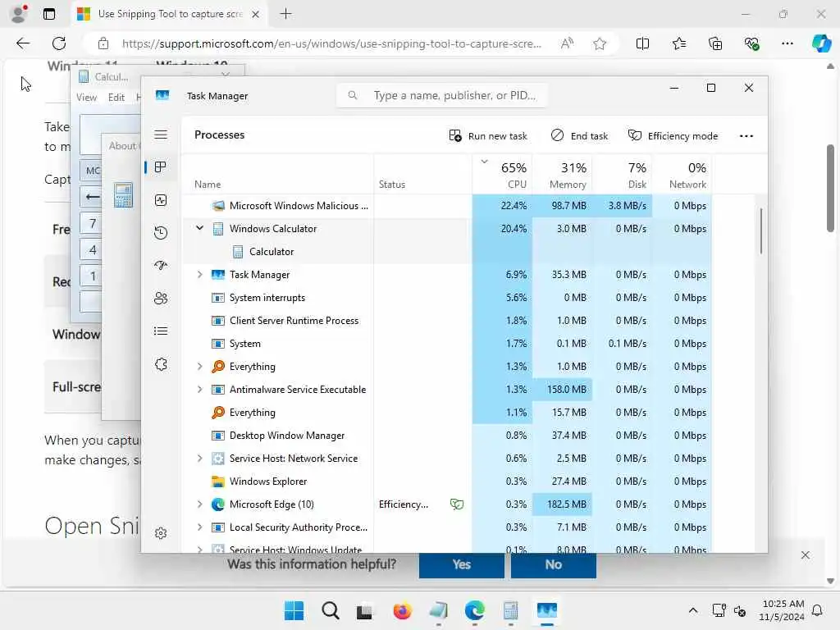Image resolution: width=840 pixels, height=630 pixels.
Task: Expand Local Security Authority Process row
Action: (200, 527)
